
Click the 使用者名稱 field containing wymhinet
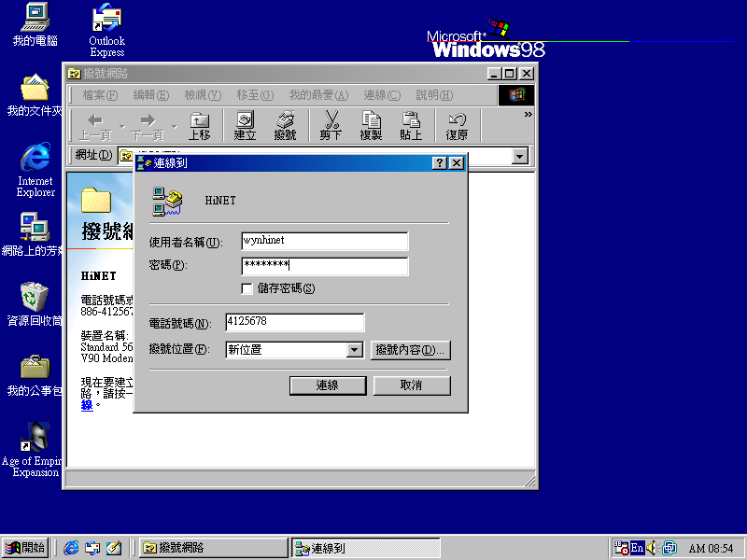[325, 241]
